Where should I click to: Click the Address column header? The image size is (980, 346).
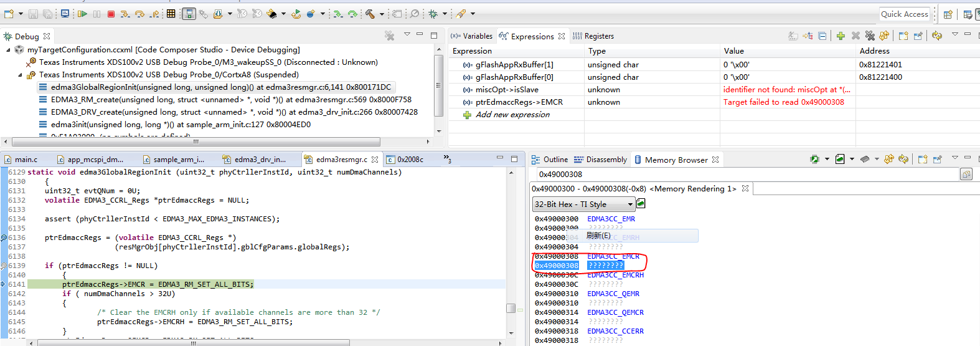pos(918,51)
